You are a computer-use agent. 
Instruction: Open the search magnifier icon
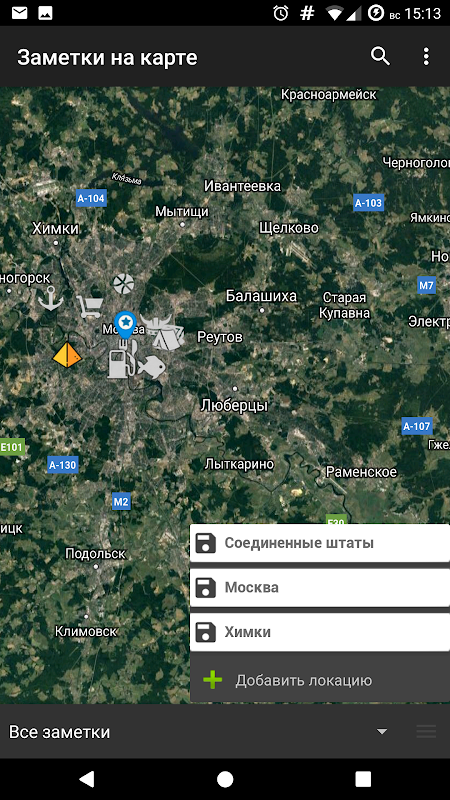(380, 56)
